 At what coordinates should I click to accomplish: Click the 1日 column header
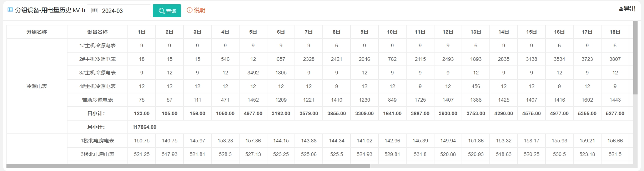coord(142,32)
